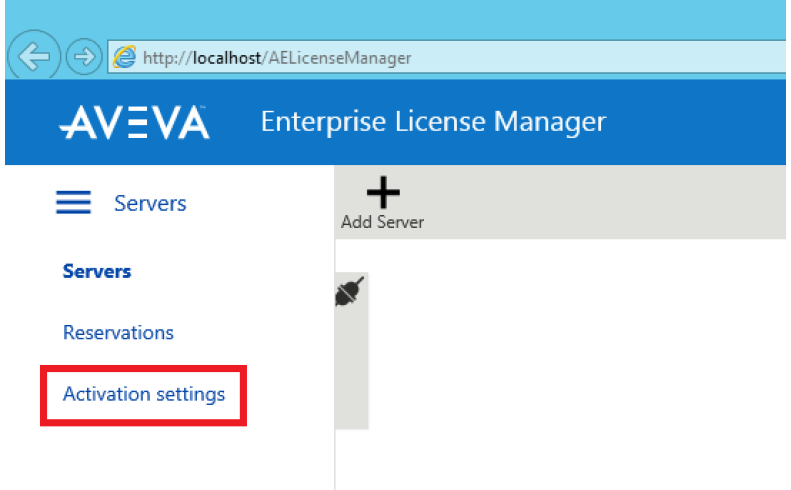This screenshot has height=490, width=791.
Task: Click the Internet Explorer page icon in address bar
Action: pos(124,57)
